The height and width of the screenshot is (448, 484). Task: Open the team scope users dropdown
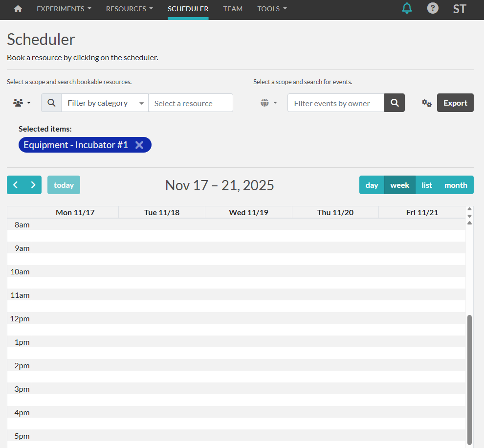(x=22, y=103)
